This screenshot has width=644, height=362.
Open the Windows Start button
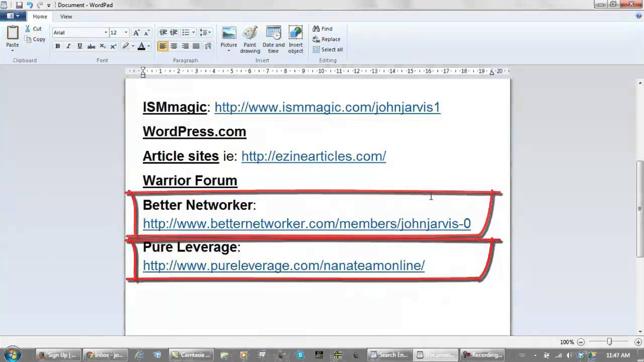(13, 354)
